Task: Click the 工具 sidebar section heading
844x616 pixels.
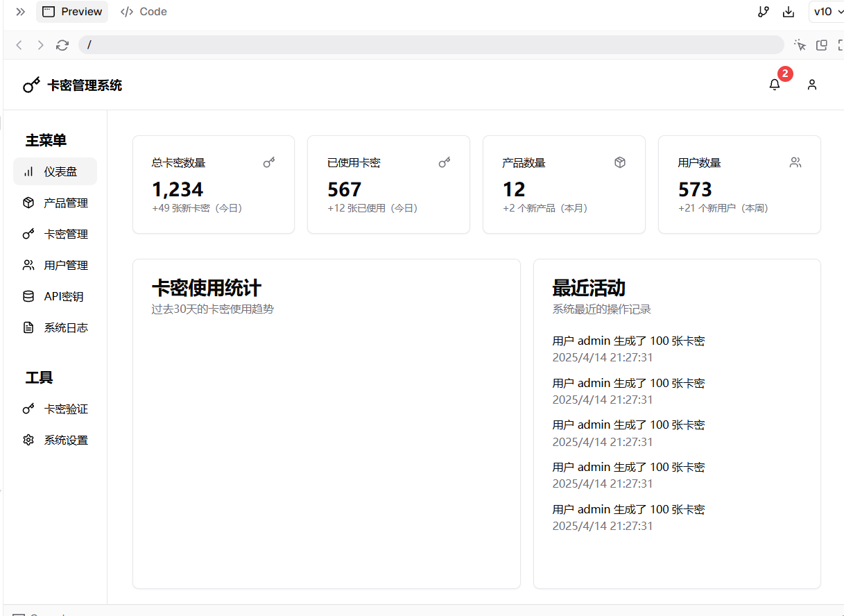Action: pyautogui.click(x=39, y=377)
